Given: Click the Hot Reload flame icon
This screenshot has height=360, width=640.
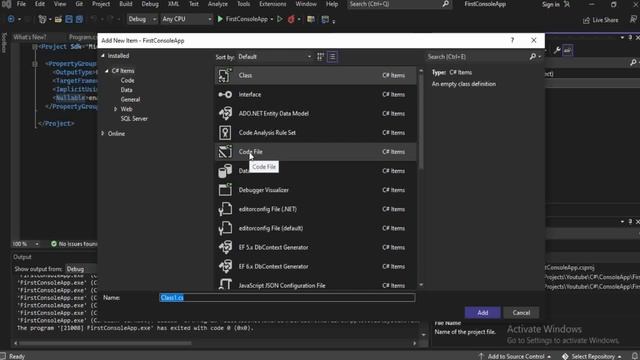Looking at the screenshot, I should tap(291, 19).
